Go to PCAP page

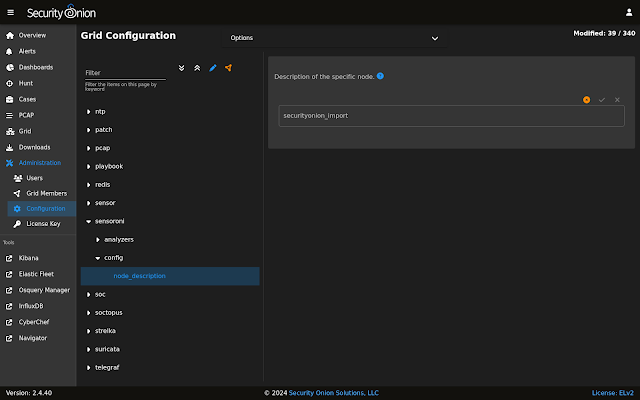click(27, 115)
